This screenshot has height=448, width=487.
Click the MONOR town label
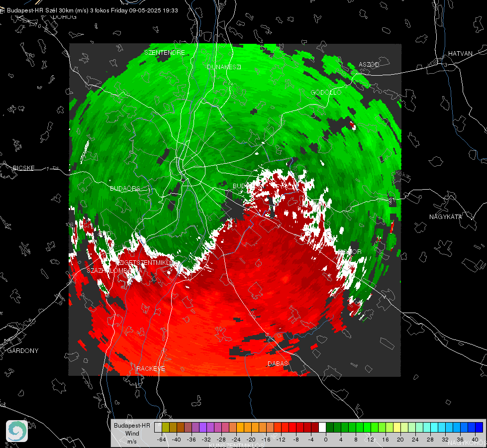click(x=350, y=251)
